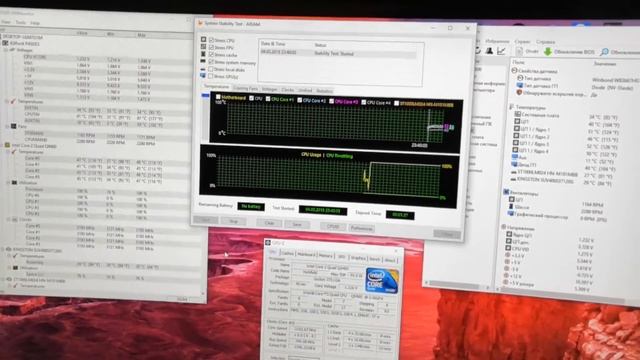The height and width of the screenshot is (360, 640).
Task: Click the GPU fan monitor icon in AIDA64
Action: [x=511, y=214]
